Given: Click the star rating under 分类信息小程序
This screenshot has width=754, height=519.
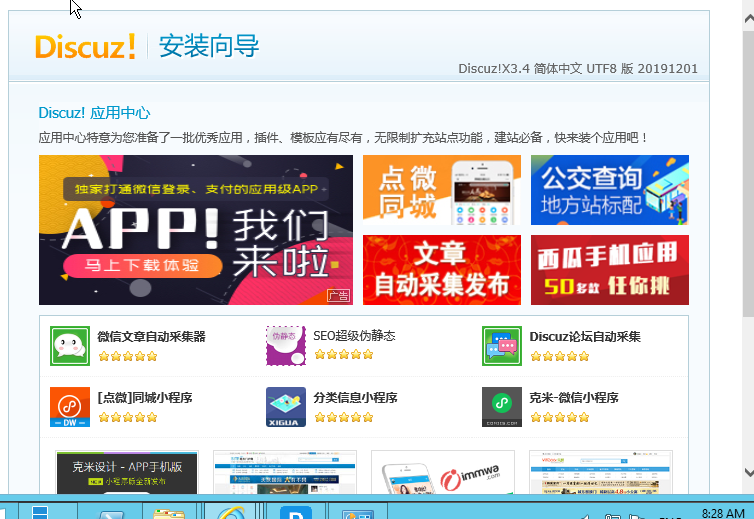Looking at the screenshot, I should 344,418.
